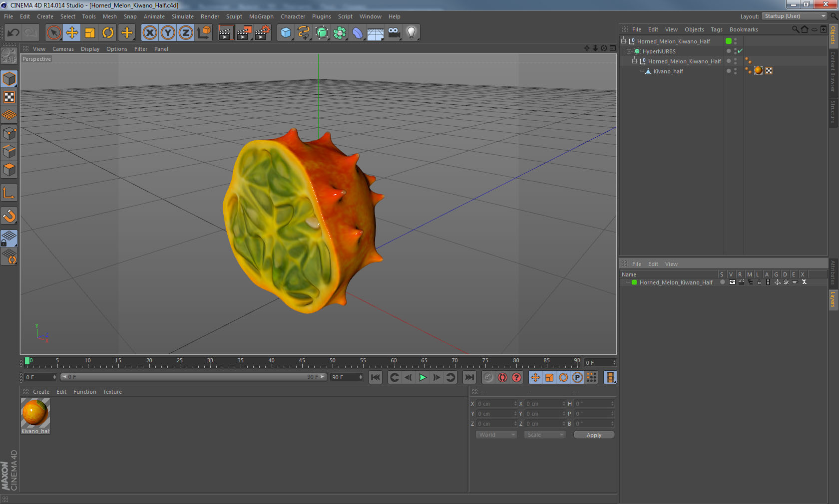Open the Render menu

click(x=210, y=16)
